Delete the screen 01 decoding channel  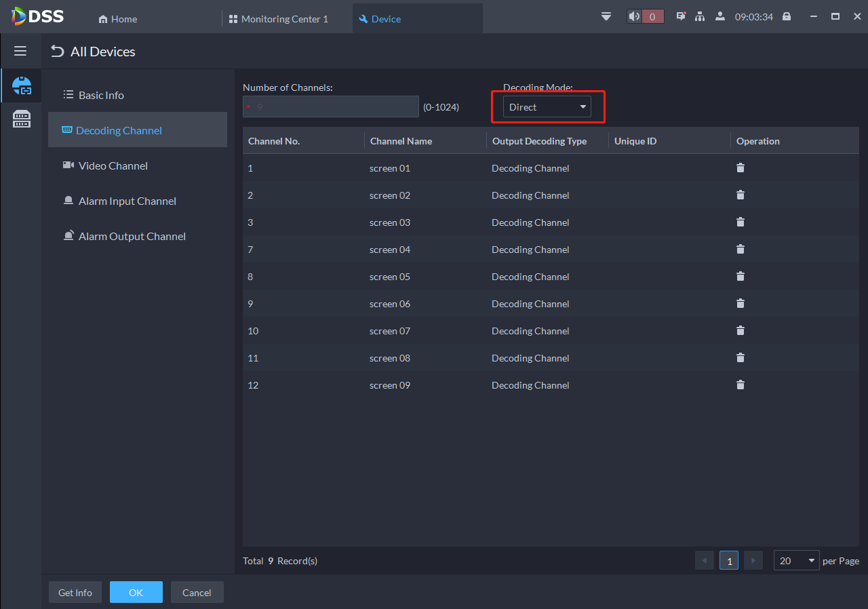click(741, 168)
